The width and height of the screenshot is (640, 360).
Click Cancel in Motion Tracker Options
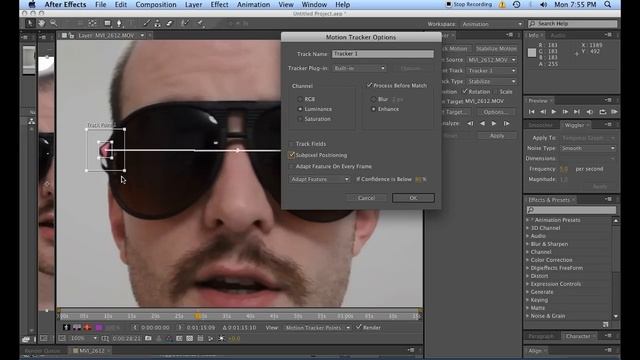pos(366,198)
